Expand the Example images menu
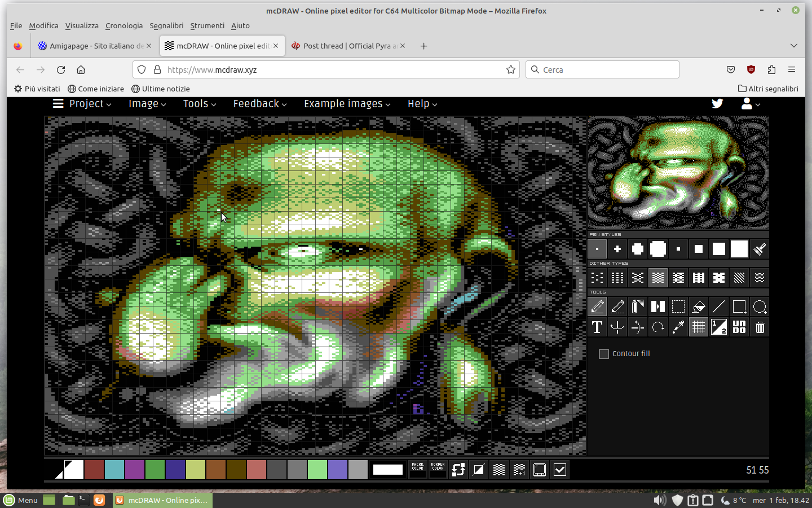Screen dimensions: 812x508 [x=347, y=104]
